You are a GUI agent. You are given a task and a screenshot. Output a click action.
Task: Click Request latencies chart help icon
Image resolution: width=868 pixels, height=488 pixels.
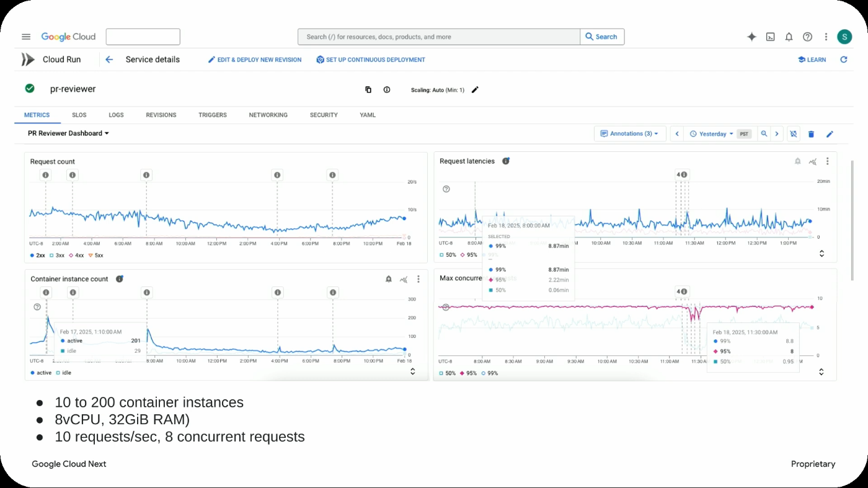tap(446, 189)
